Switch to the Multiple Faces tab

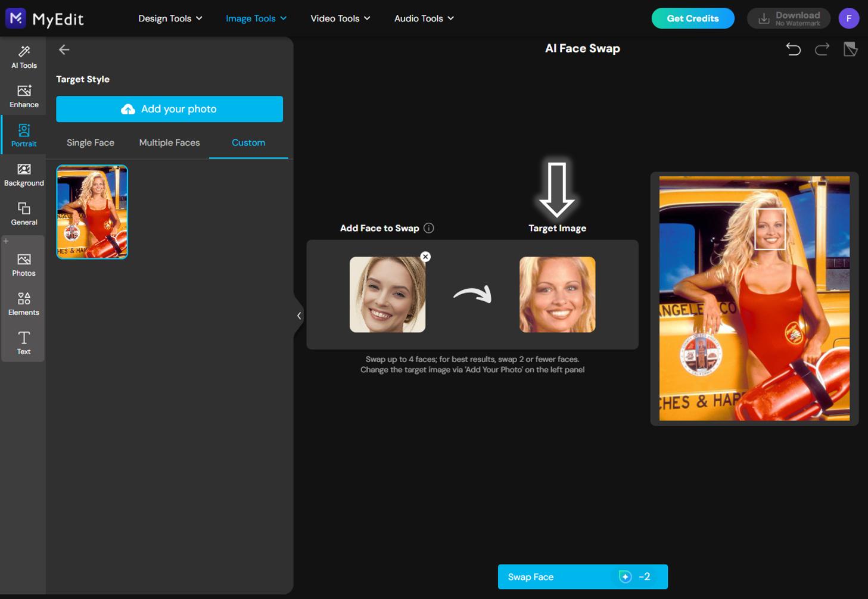coord(170,143)
